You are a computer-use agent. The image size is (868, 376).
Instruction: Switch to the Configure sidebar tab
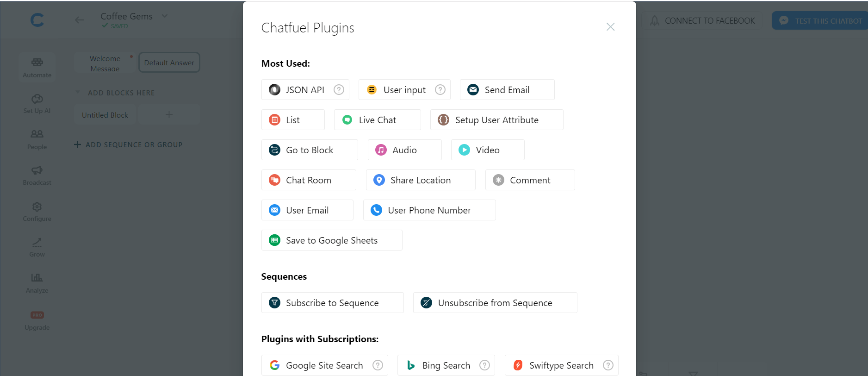click(x=37, y=212)
